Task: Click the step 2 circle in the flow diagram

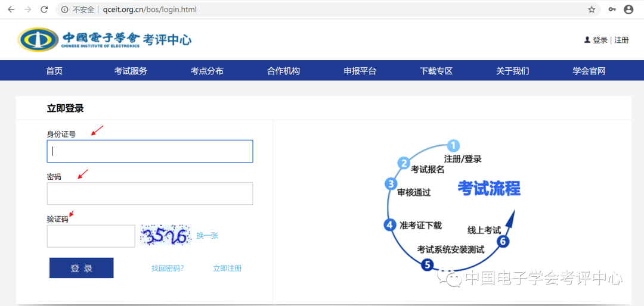Action: click(x=404, y=163)
